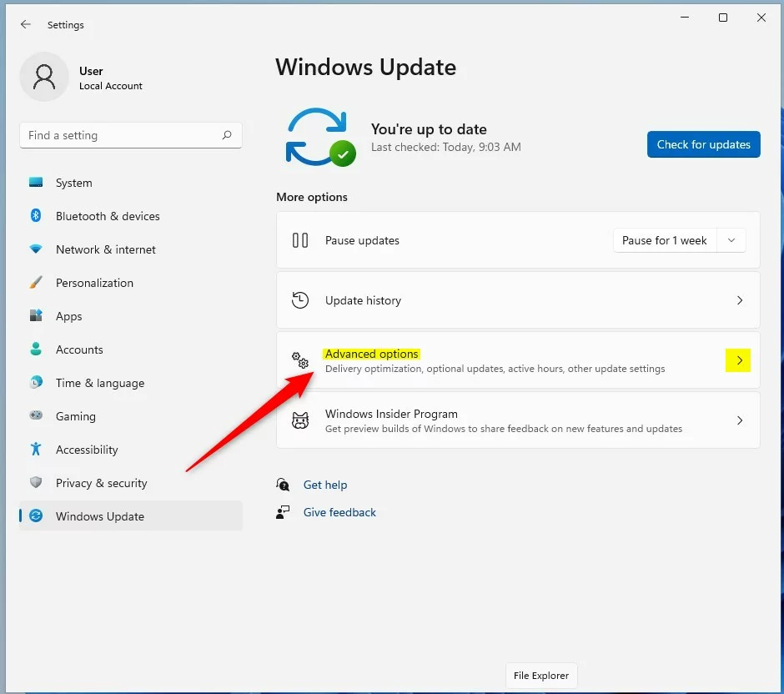
Task: Click the Get help icon
Action: coord(283,485)
